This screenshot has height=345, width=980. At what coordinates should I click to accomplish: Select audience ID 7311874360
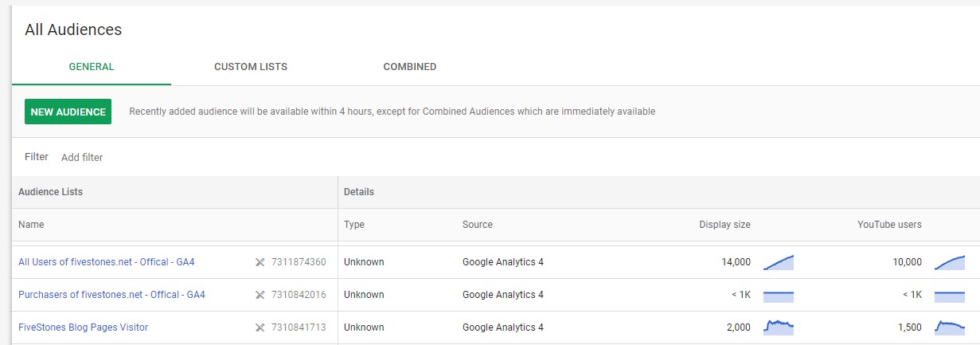pos(299,262)
